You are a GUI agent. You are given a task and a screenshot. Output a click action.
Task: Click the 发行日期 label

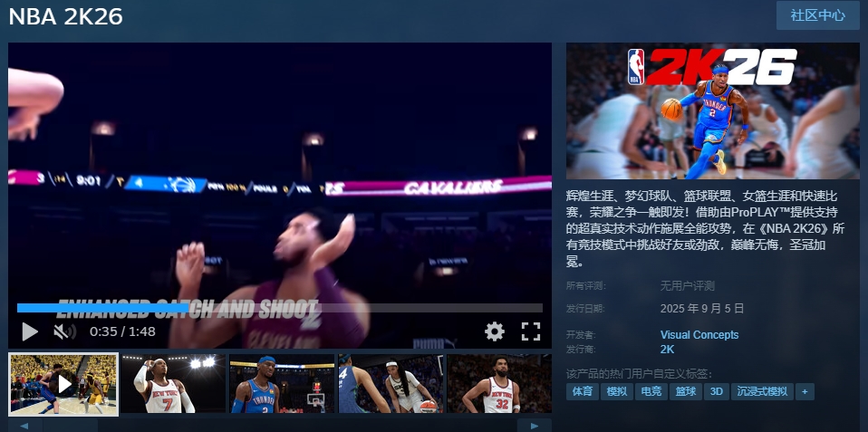pos(585,308)
